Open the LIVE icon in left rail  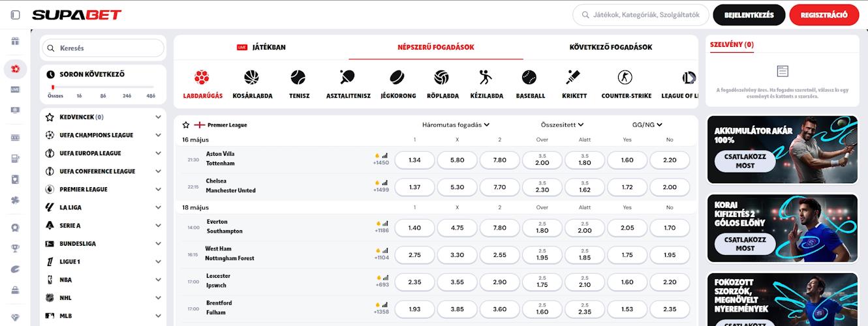tap(15, 89)
